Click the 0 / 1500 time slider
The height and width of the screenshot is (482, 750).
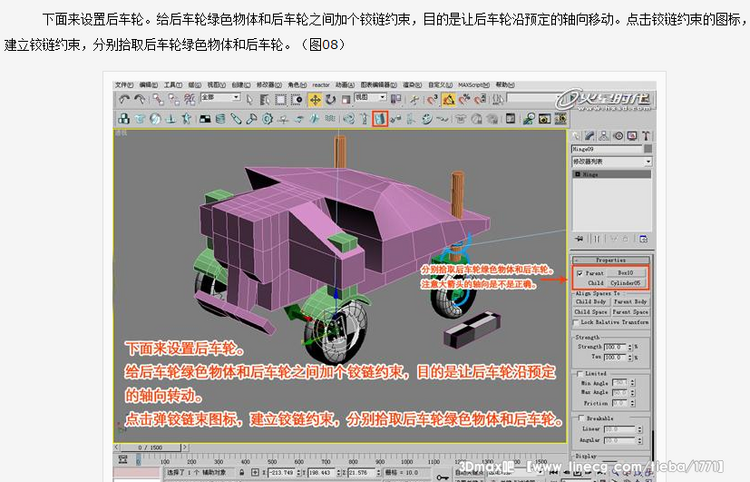click(x=150, y=448)
